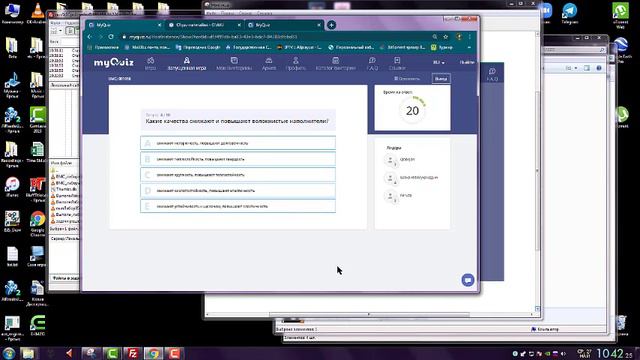Open the chat bubble widget
Viewport: 640px width, 360px height.
tap(468, 280)
